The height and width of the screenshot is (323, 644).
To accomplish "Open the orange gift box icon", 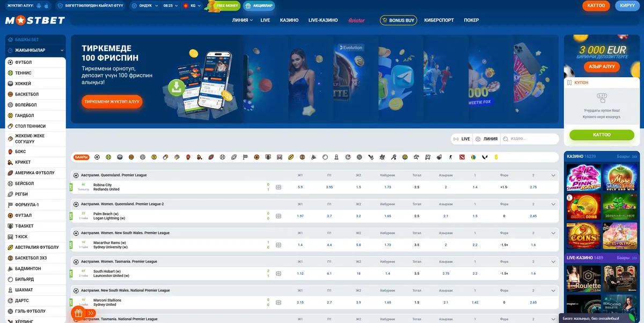I will pyautogui.click(x=78, y=313).
